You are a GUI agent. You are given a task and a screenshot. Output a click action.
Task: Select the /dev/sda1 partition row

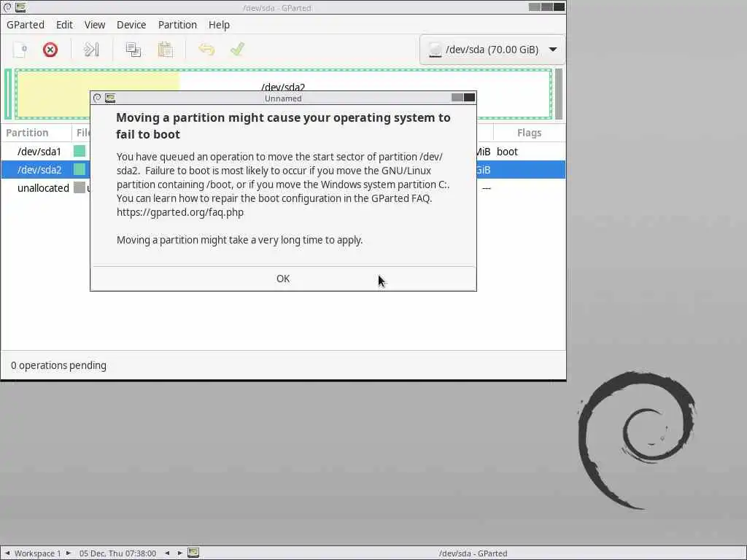(283, 152)
